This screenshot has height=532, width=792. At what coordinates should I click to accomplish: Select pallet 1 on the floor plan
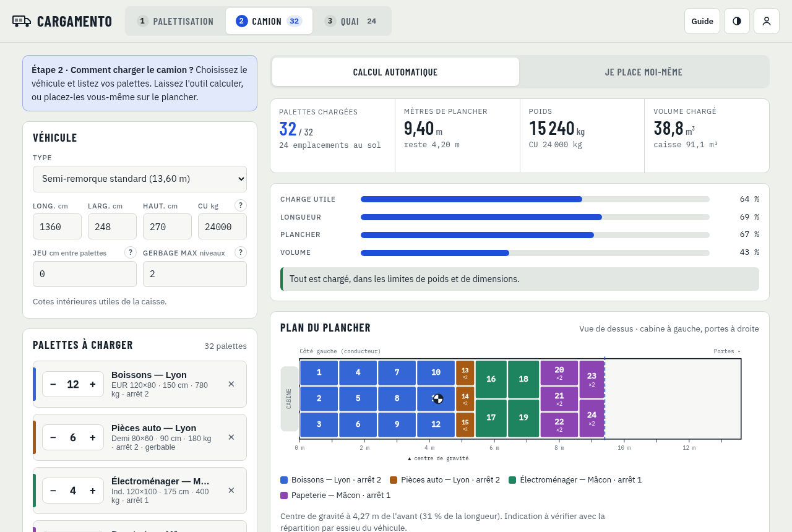(319, 372)
